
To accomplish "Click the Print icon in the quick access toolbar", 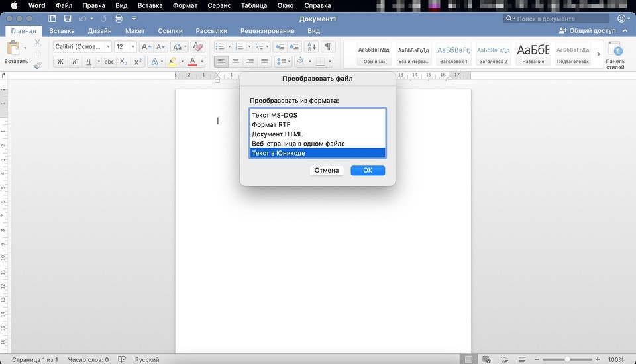I will click(119, 19).
